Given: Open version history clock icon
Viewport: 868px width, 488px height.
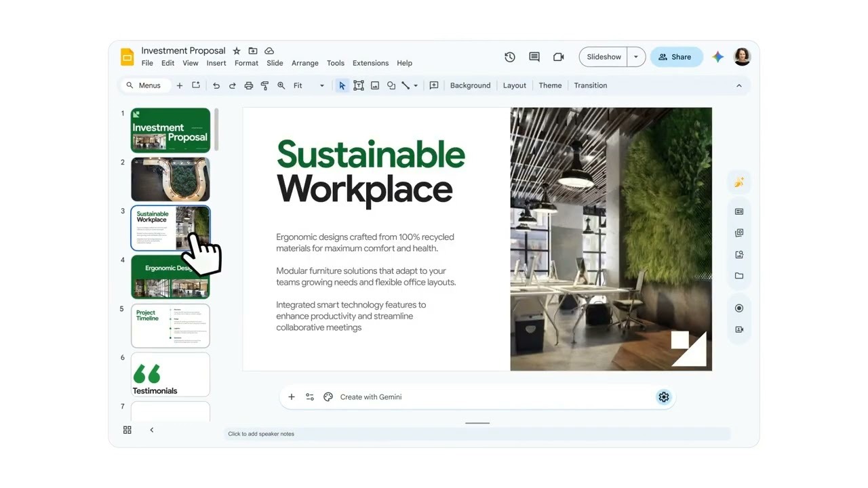Looking at the screenshot, I should click(x=510, y=57).
